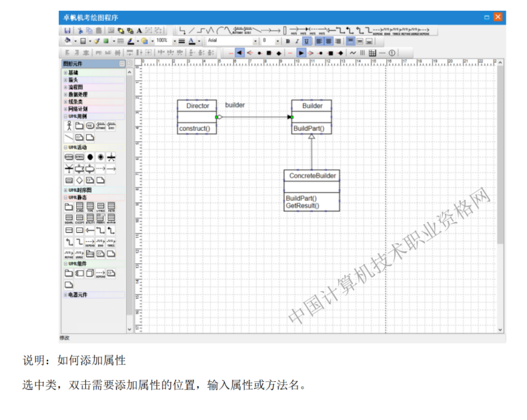Collapse the UML活动 shape category
Viewport: 527px width, 420px height.
(65, 147)
